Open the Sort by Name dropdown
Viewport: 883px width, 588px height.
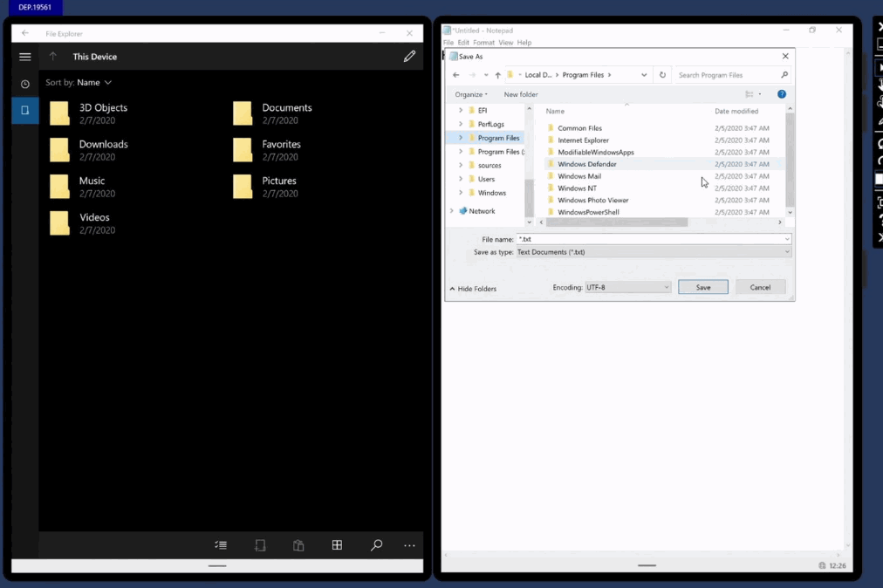pyautogui.click(x=79, y=82)
